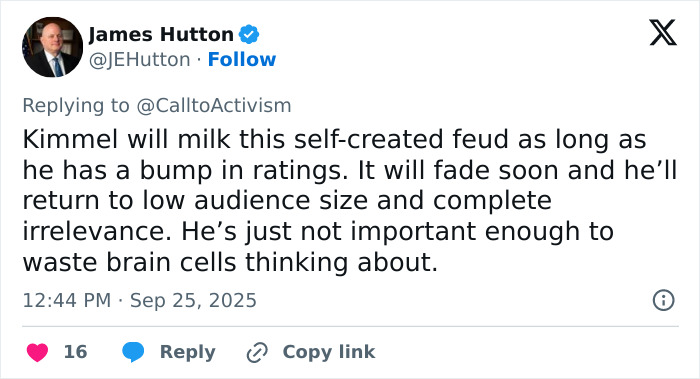Click the chain link icon beside Copy link
The width and height of the screenshot is (700, 379).
coord(257,352)
